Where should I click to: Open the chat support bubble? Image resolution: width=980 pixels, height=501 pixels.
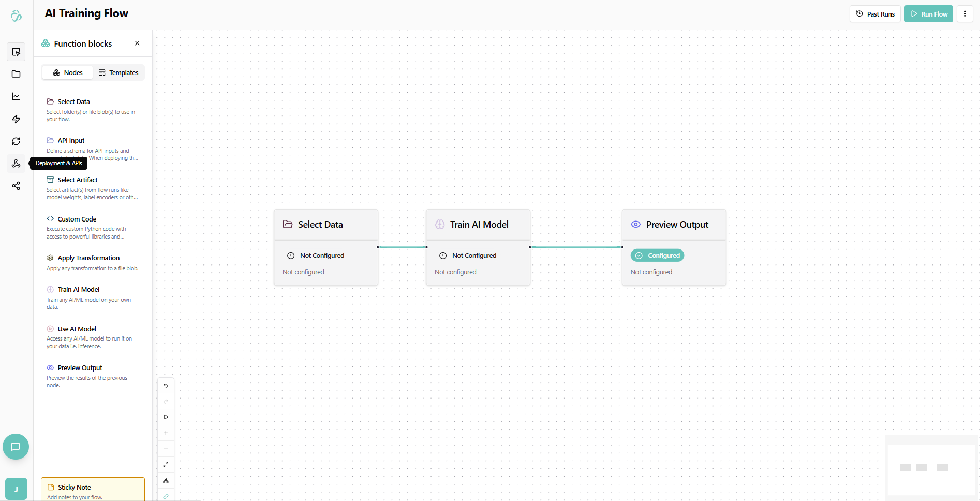[x=16, y=447]
